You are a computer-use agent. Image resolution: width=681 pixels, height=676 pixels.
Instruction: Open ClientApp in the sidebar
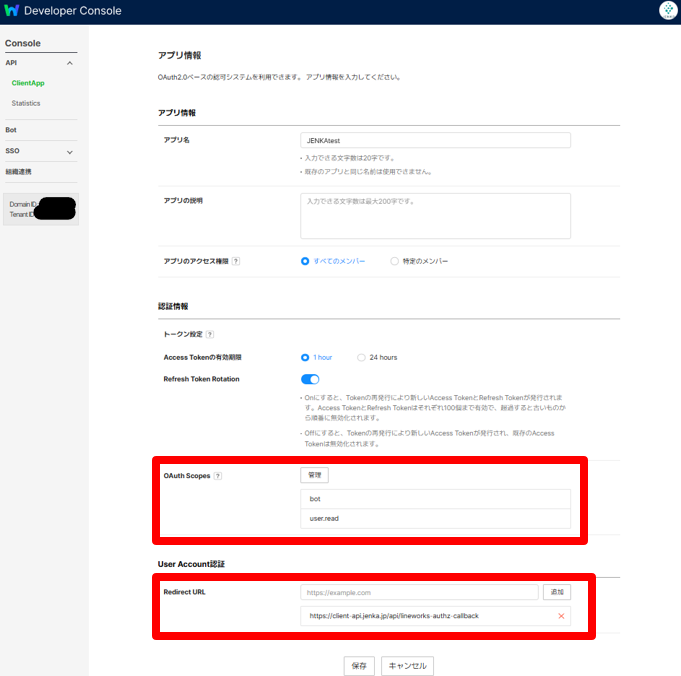tap(28, 83)
